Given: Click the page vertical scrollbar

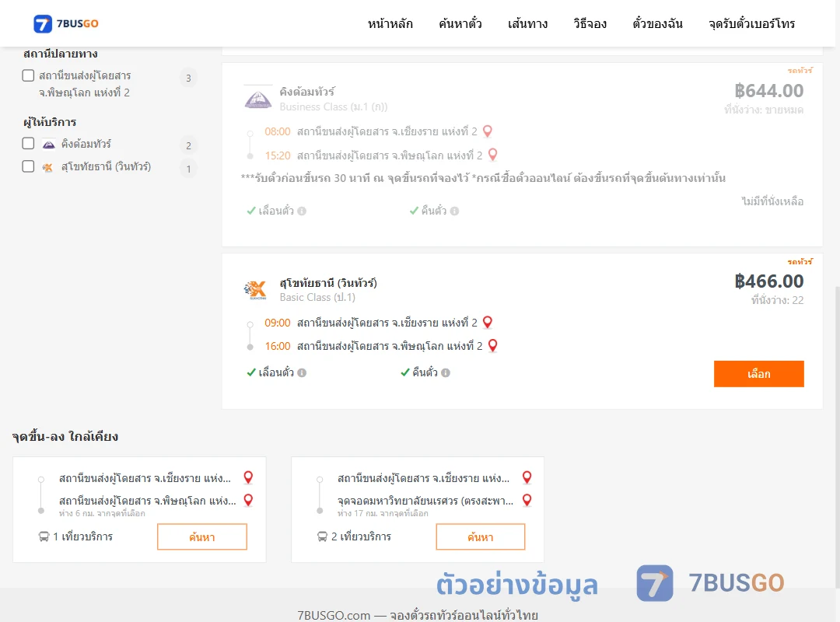Looking at the screenshot, I should pyautogui.click(x=837, y=437).
